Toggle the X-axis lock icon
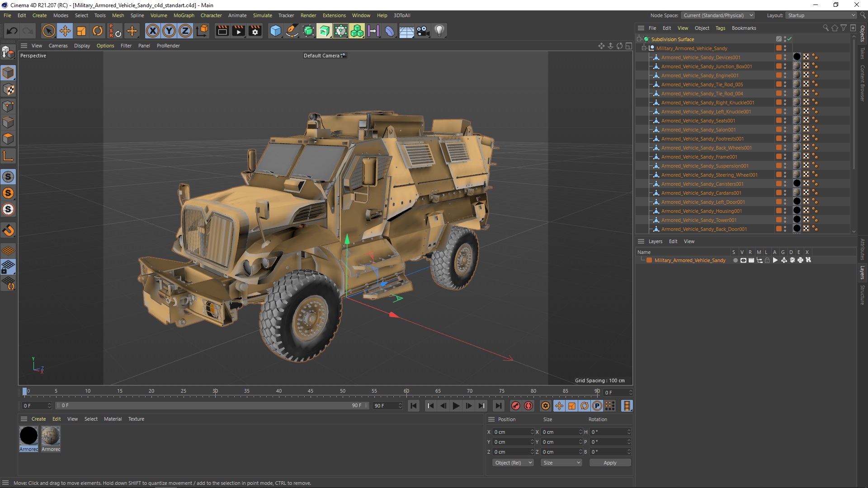Screen dimensions: 868x488 pyautogui.click(x=153, y=31)
